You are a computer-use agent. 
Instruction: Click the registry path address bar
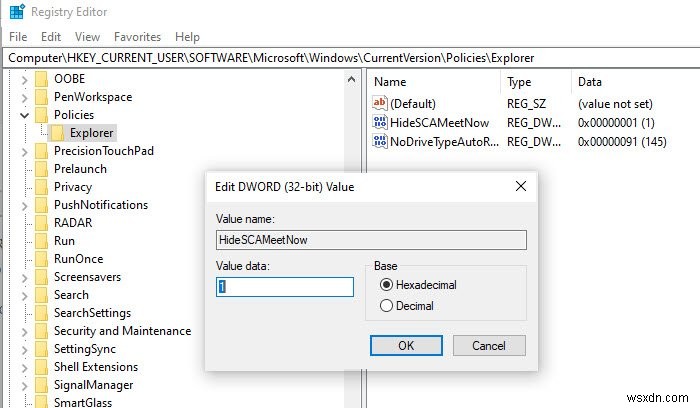point(352,58)
